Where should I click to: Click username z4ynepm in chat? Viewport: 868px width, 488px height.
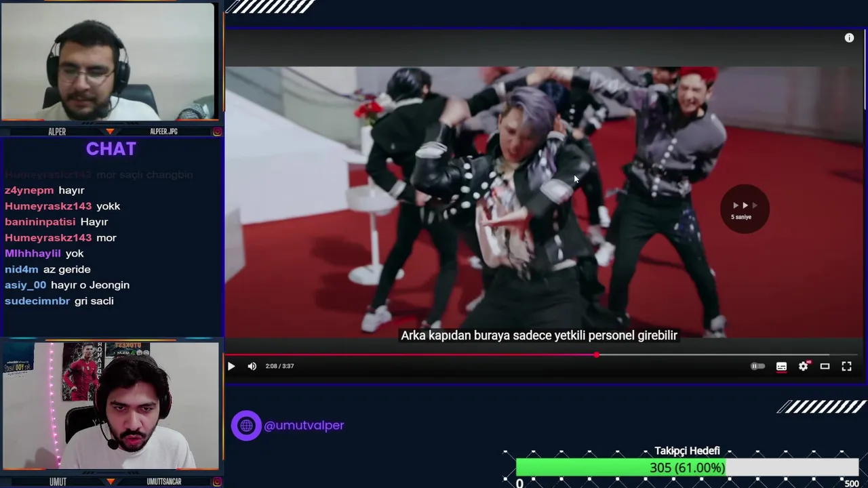[x=29, y=190]
